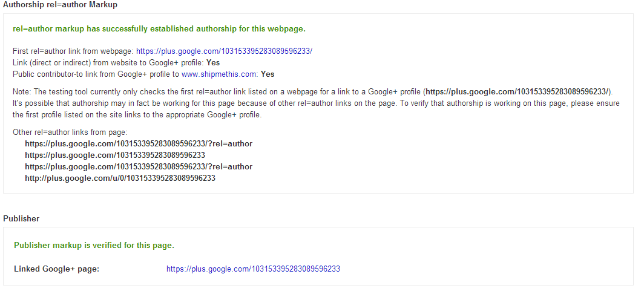Click the "Publisher" section heading

point(21,218)
